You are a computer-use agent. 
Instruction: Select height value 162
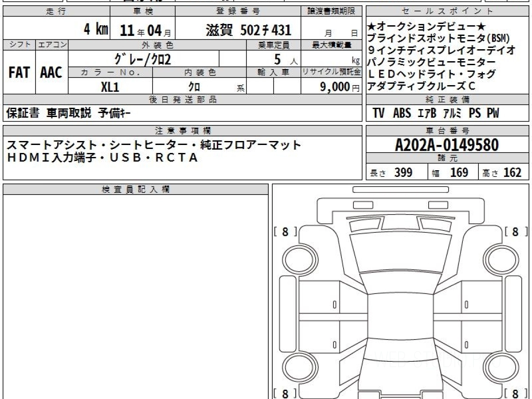click(x=512, y=172)
